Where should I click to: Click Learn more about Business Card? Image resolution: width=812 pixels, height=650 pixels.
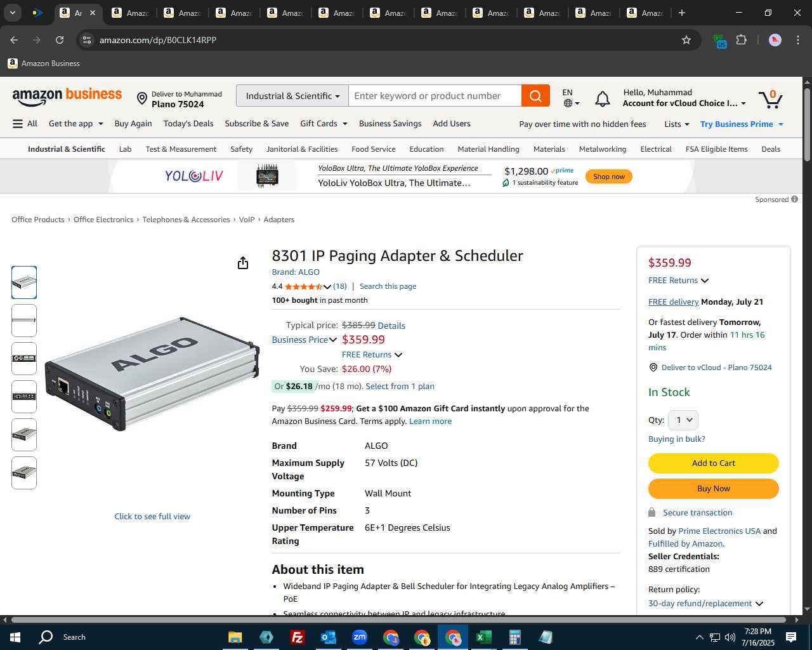(431, 421)
